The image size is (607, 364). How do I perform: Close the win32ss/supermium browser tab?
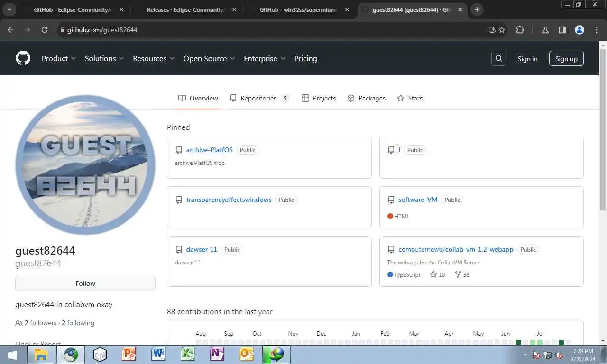click(x=347, y=9)
